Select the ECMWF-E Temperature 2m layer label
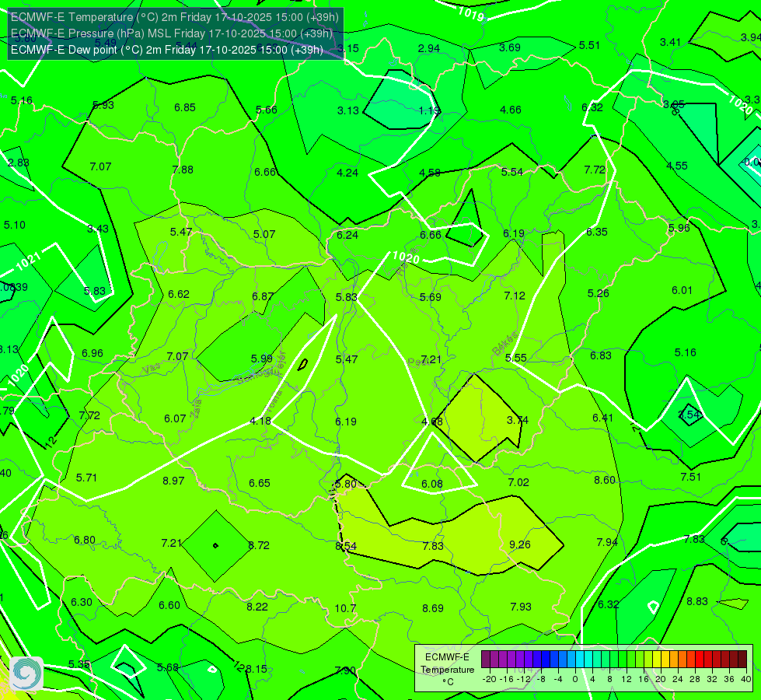 175,17
